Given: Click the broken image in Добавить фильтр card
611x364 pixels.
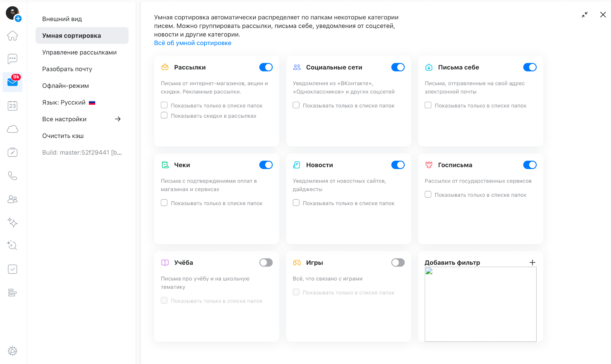Looking at the screenshot, I should pyautogui.click(x=481, y=304).
